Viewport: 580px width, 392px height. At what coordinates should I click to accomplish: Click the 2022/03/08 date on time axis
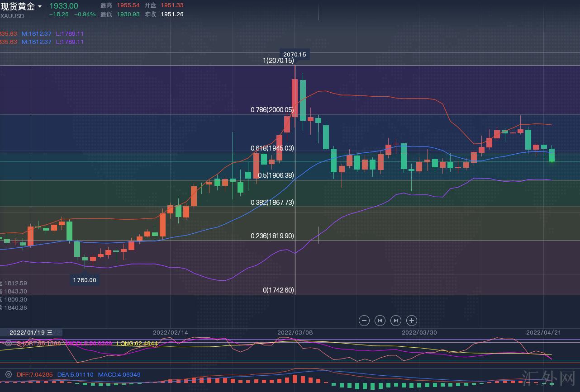[295, 332]
